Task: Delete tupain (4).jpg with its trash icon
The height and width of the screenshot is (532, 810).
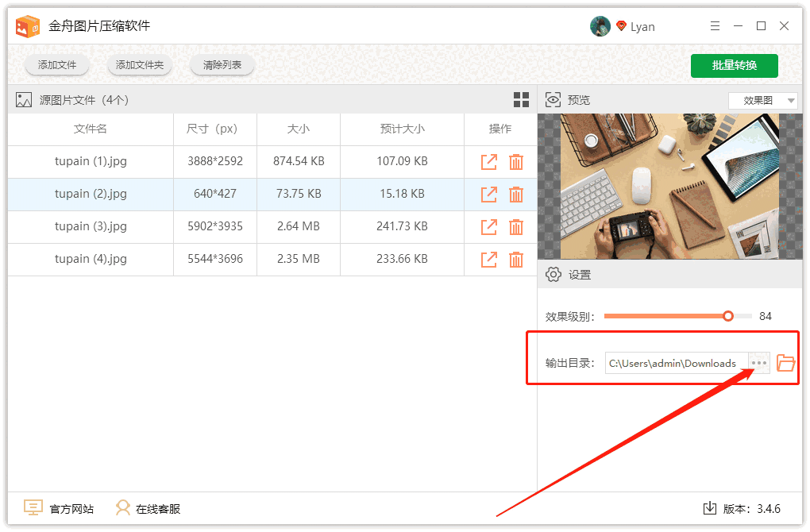Action: coord(517,259)
